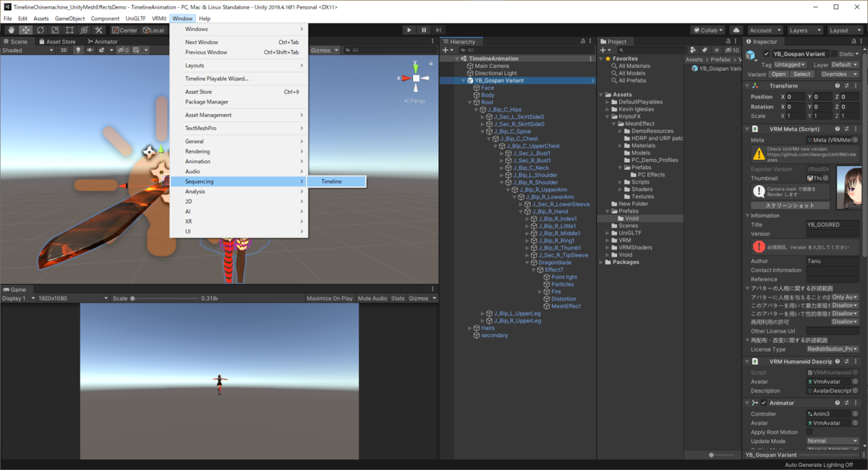Click the Play button
The image size is (868, 470).
[x=409, y=30]
